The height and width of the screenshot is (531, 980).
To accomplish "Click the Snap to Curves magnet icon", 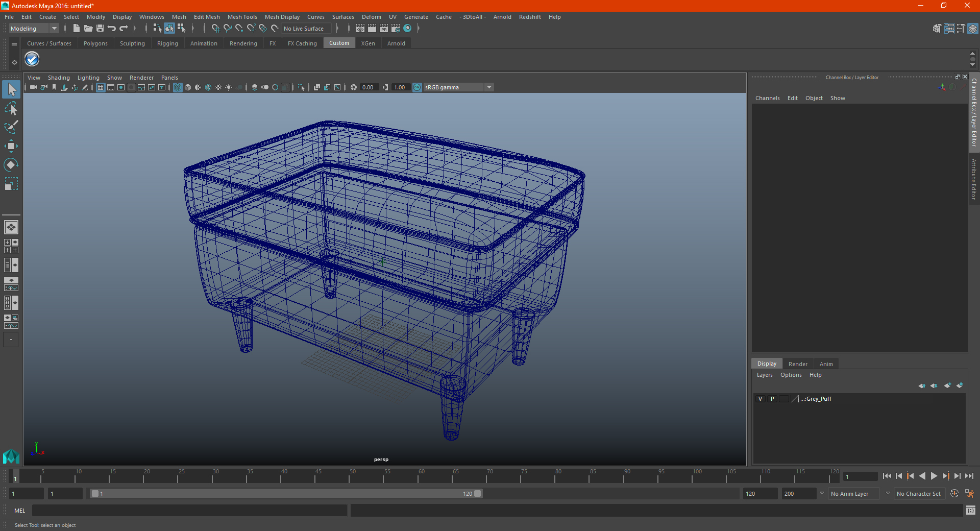I will (x=228, y=29).
